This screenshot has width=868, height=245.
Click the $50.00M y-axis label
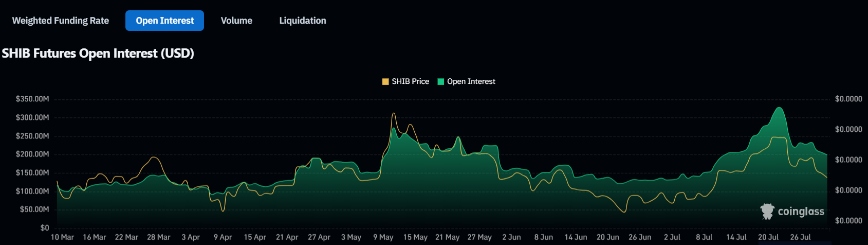click(34, 209)
